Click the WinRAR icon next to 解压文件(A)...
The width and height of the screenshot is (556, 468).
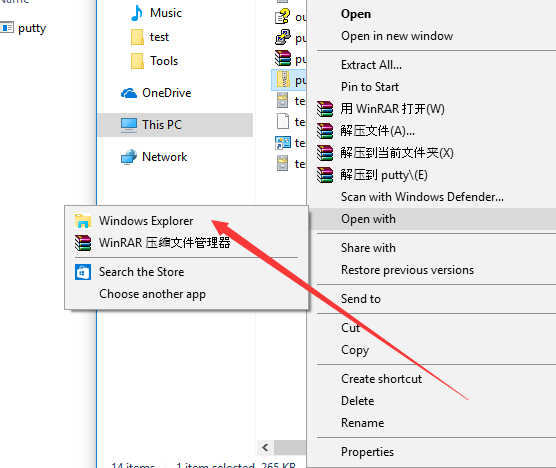pyautogui.click(x=325, y=131)
